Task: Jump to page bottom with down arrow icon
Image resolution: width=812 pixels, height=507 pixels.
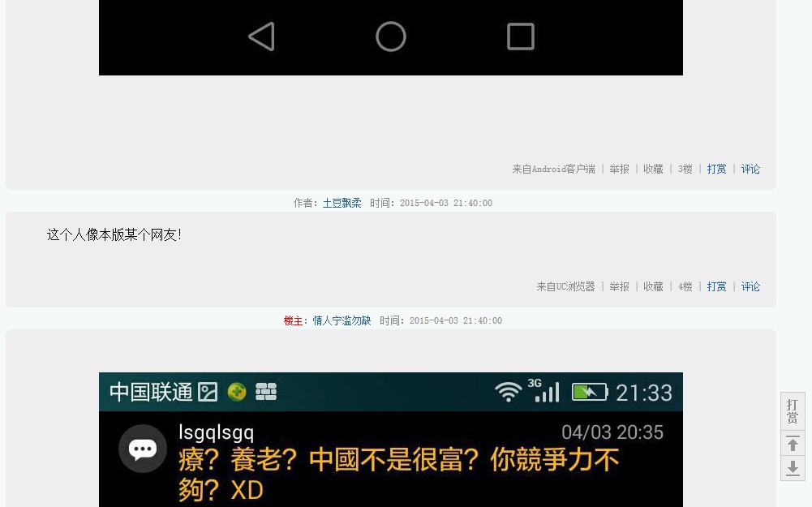Action: click(x=793, y=468)
